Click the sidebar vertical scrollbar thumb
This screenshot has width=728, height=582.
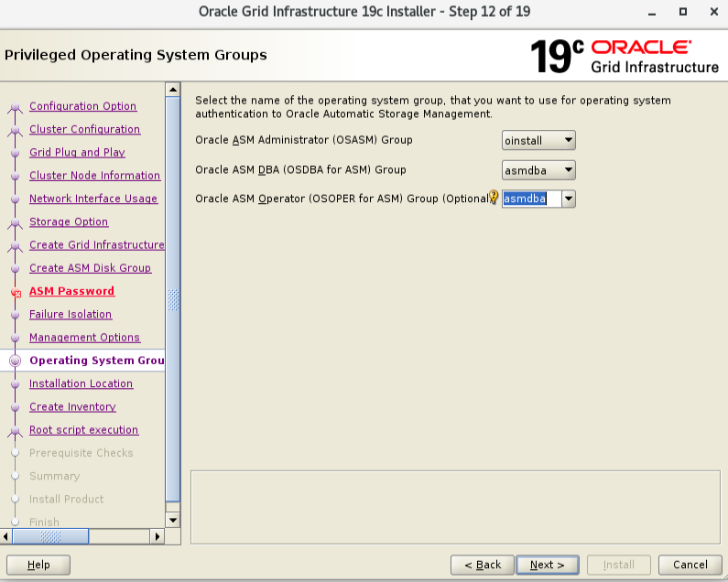click(x=173, y=297)
